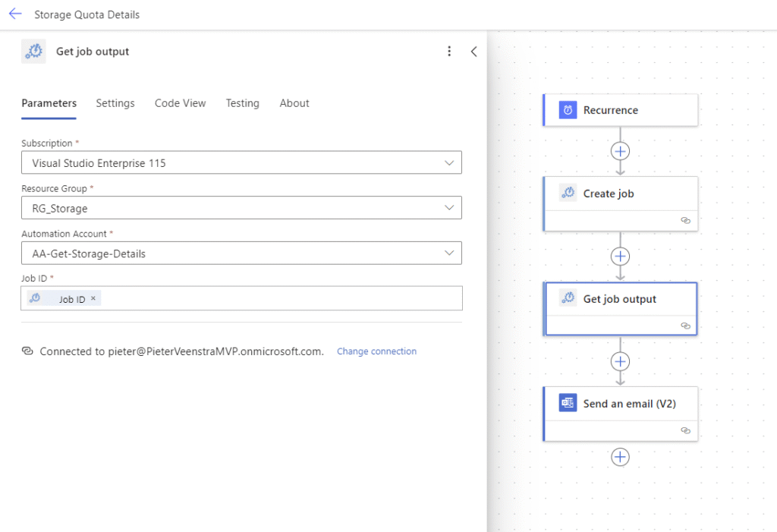The width and height of the screenshot is (777, 532).
Task: Click connection link icon on Get job output card
Action: pyautogui.click(x=686, y=326)
